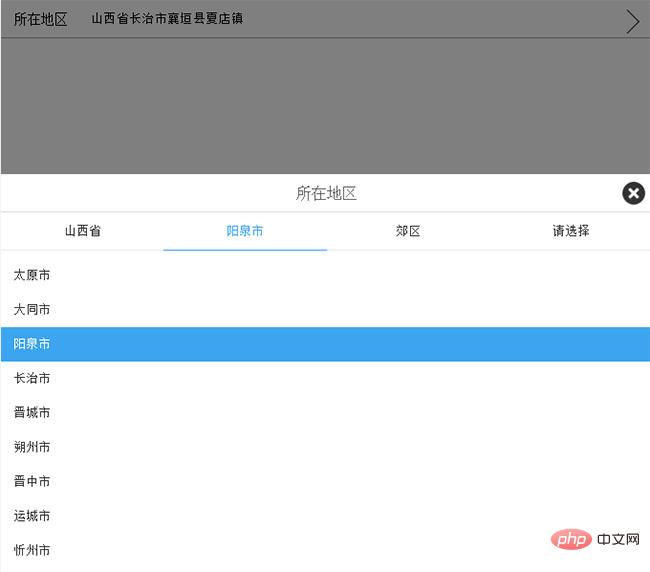
Task: Open the 请选择 tab
Action: click(x=570, y=231)
